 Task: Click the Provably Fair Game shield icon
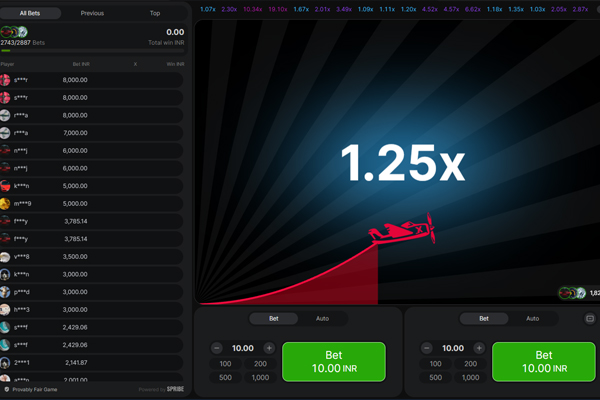coord(7,389)
